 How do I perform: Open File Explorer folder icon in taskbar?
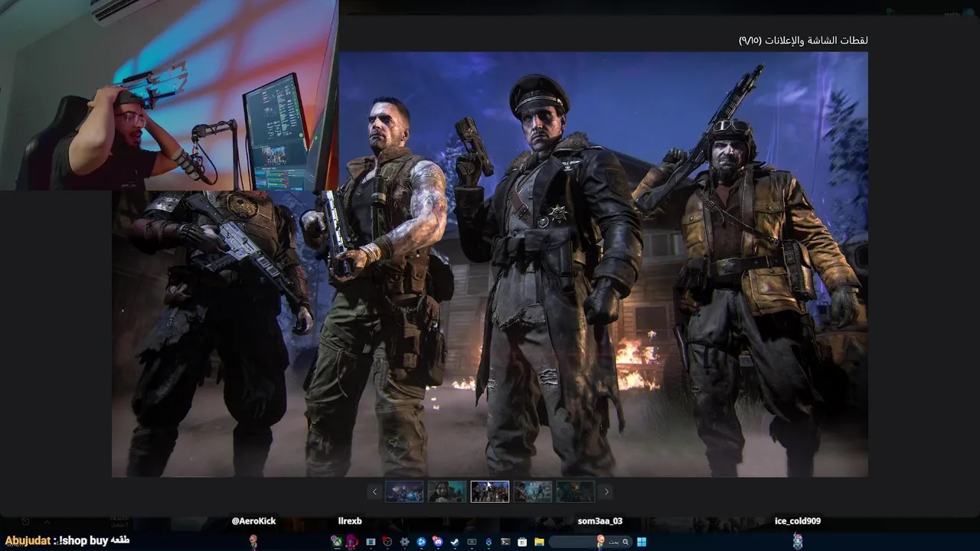coord(539,542)
